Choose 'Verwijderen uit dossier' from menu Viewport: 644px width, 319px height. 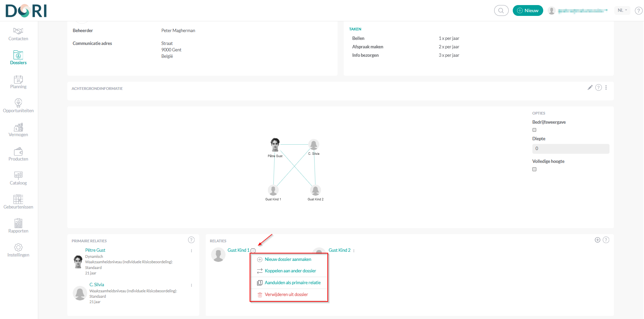click(286, 295)
